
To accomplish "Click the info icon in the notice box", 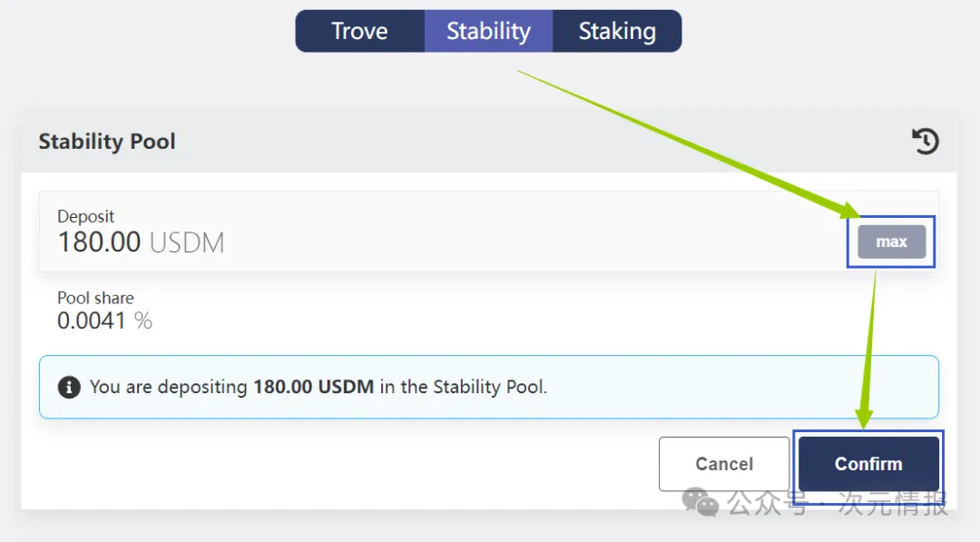I will point(69,387).
